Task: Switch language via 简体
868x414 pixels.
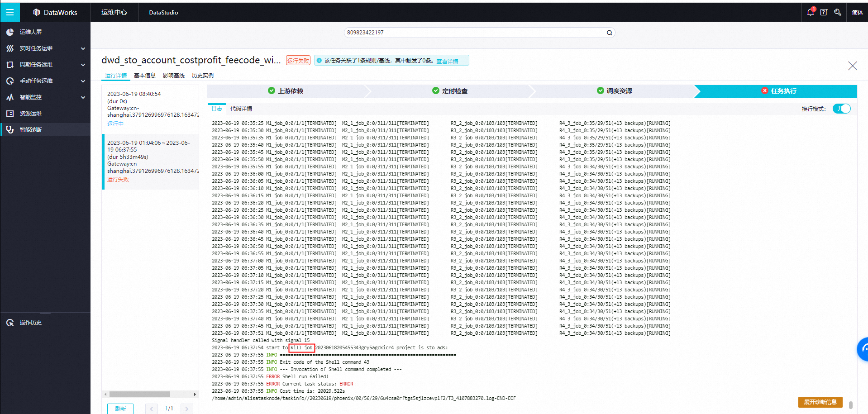Action: point(857,13)
